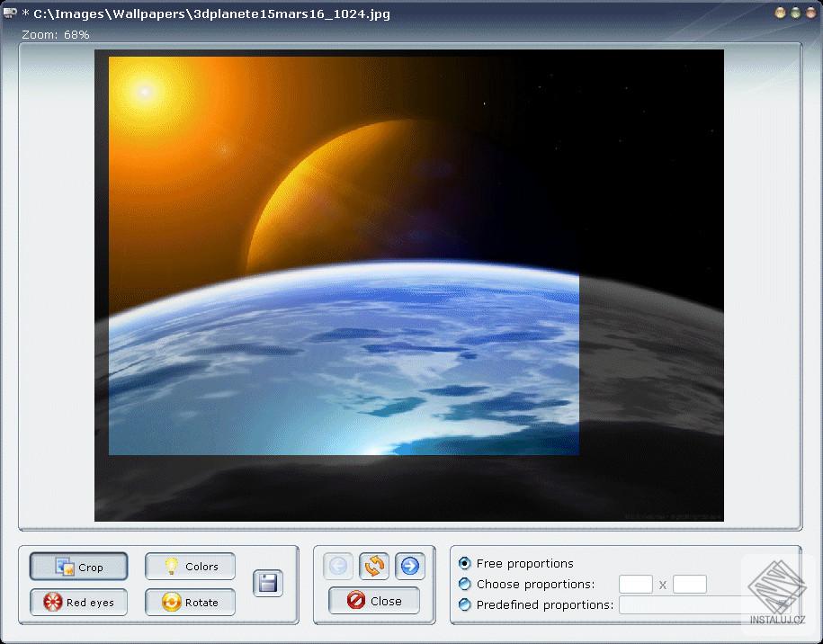
Task: Click the yellow minimize button in title bar
Action: 780,13
